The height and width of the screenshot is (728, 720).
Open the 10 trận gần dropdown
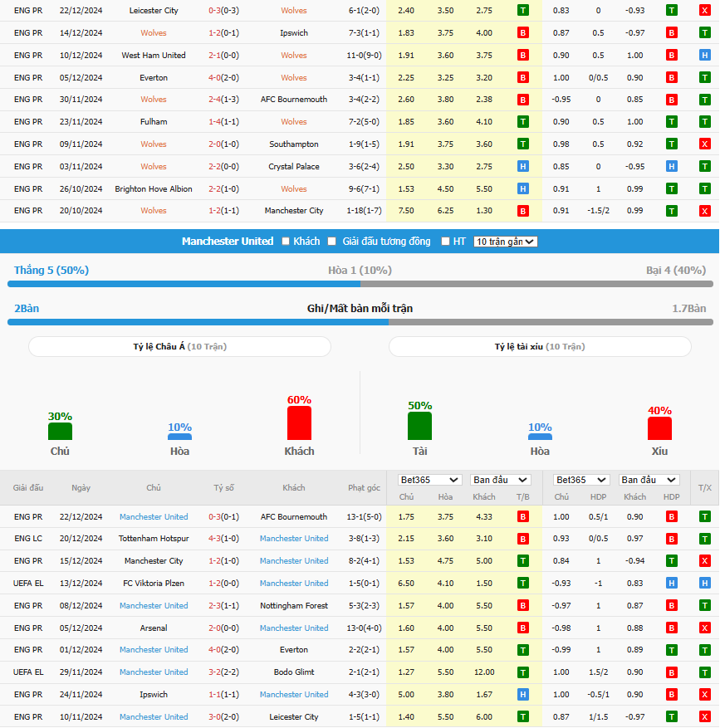point(506,242)
